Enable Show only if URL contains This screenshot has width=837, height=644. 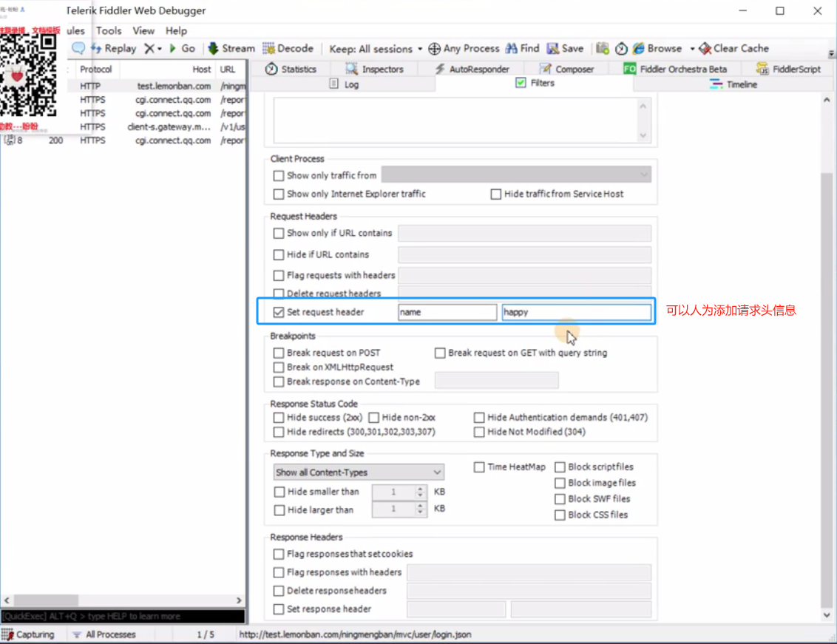click(278, 234)
